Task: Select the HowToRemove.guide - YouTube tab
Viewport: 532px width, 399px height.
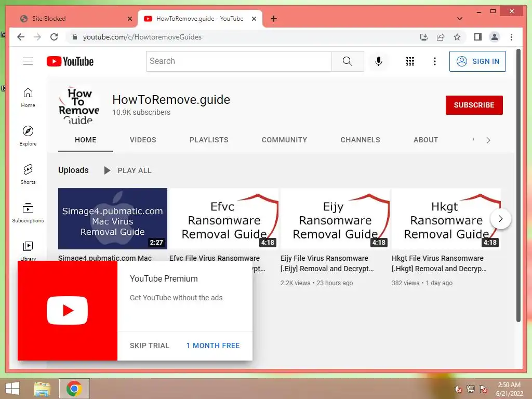Action: click(x=200, y=19)
